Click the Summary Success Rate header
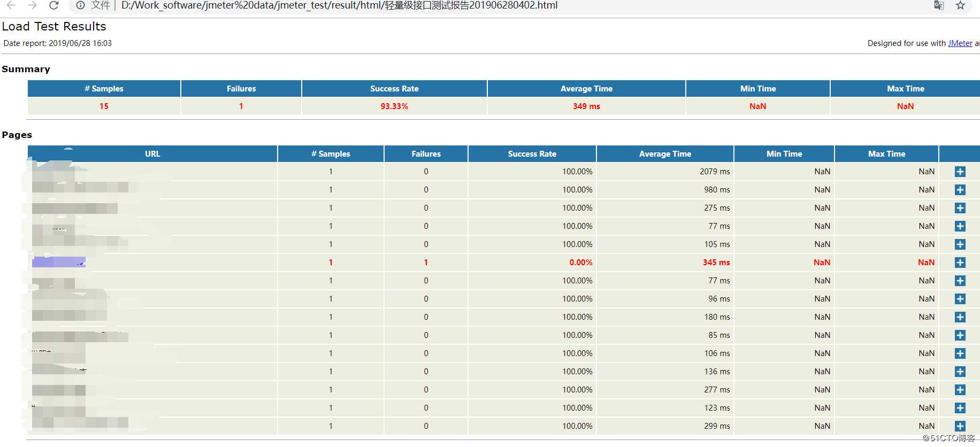This screenshot has width=980, height=447. pos(394,89)
